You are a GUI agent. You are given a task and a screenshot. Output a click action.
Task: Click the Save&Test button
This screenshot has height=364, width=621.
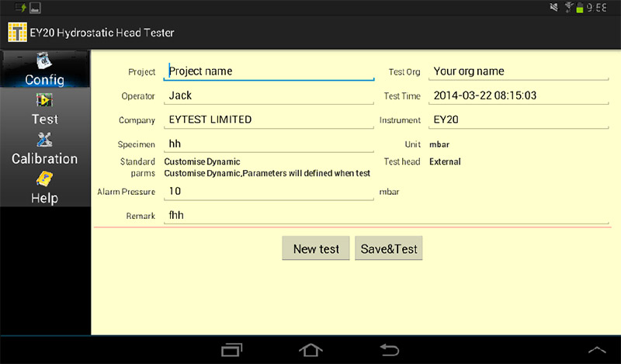(x=389, y=248)
